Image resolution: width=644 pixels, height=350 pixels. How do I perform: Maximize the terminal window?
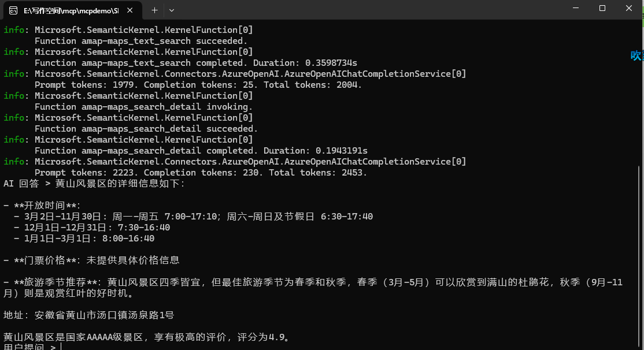point(602,8)
